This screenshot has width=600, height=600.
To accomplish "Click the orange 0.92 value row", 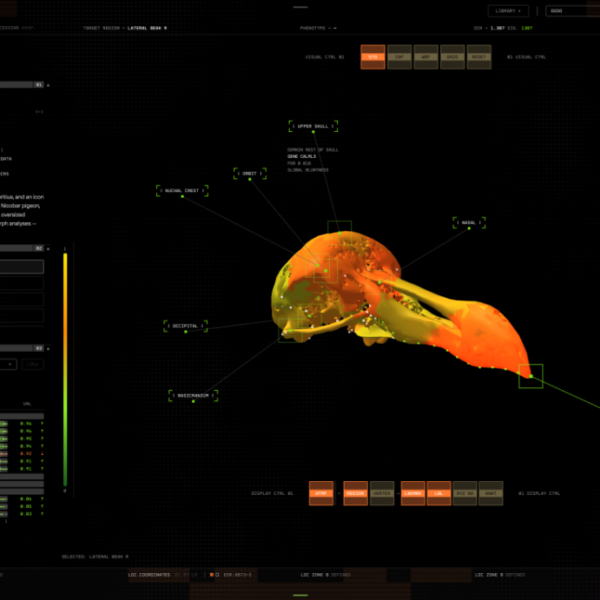I will point(22,454).
